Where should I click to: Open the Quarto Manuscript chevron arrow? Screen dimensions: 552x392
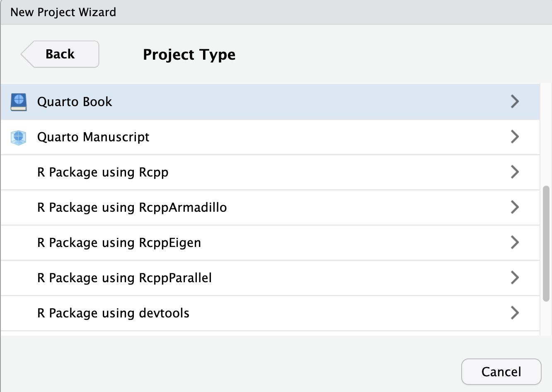[515, 137]
